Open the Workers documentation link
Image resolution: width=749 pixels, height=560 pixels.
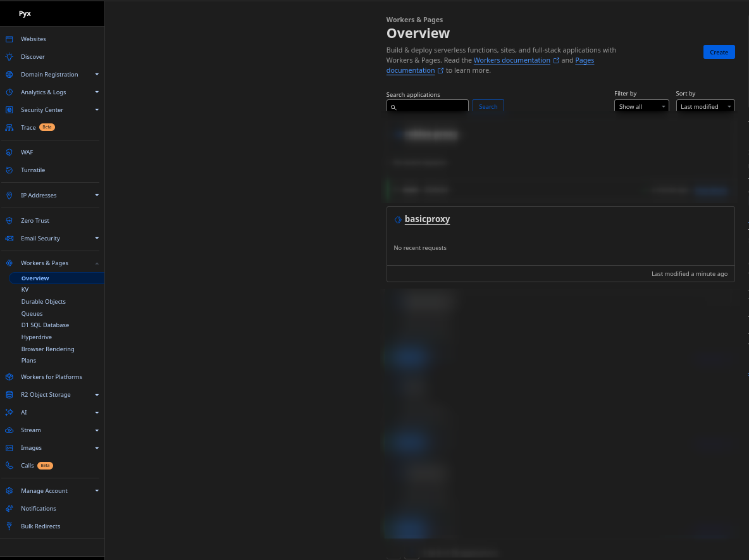[512, 60]
